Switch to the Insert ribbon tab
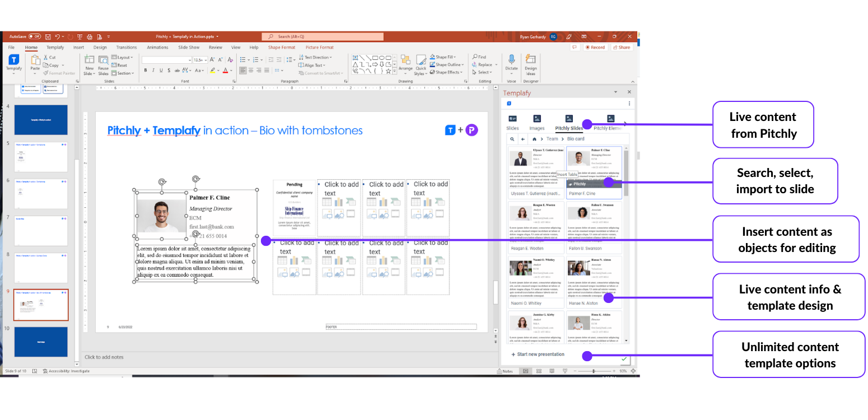 tap(79, 48)
